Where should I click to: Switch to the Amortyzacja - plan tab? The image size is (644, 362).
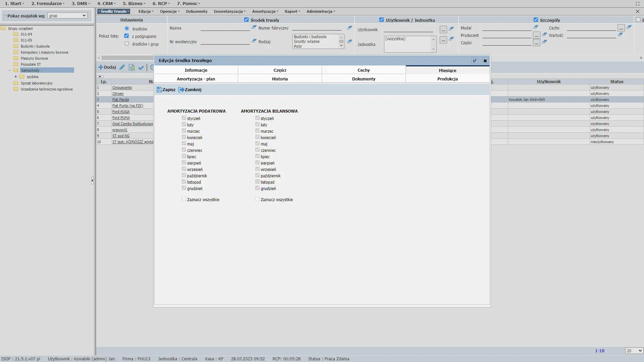pos(196,79)
